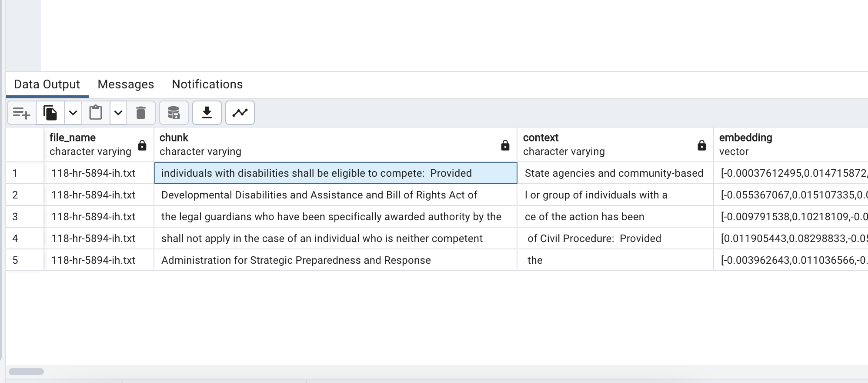Viewport: 868px width, 383px height.
Task: Click embedding cell starting with 0.011905443
Action: point(791,239)
